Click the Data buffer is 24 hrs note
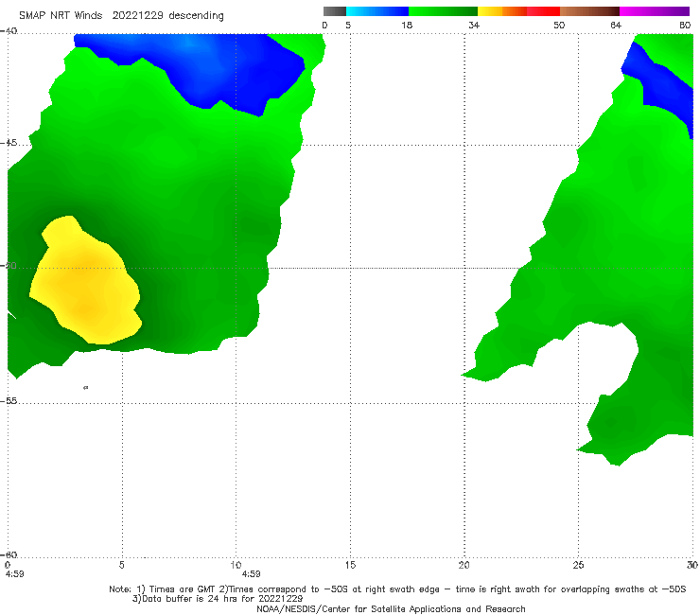This screenshot has height=615, width=700. [218, 599]
